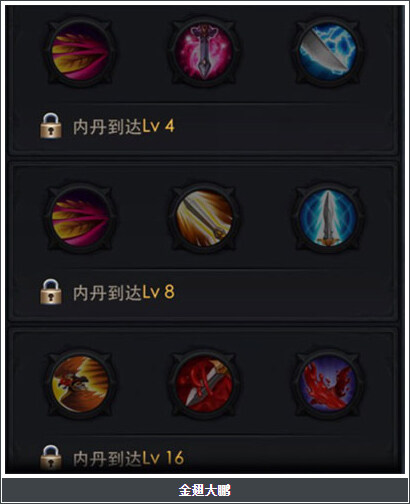This screenshot has width=410, height=504.
Task: Select the pink glowing dagger skill icon
Action: click(x=204, y=51)
